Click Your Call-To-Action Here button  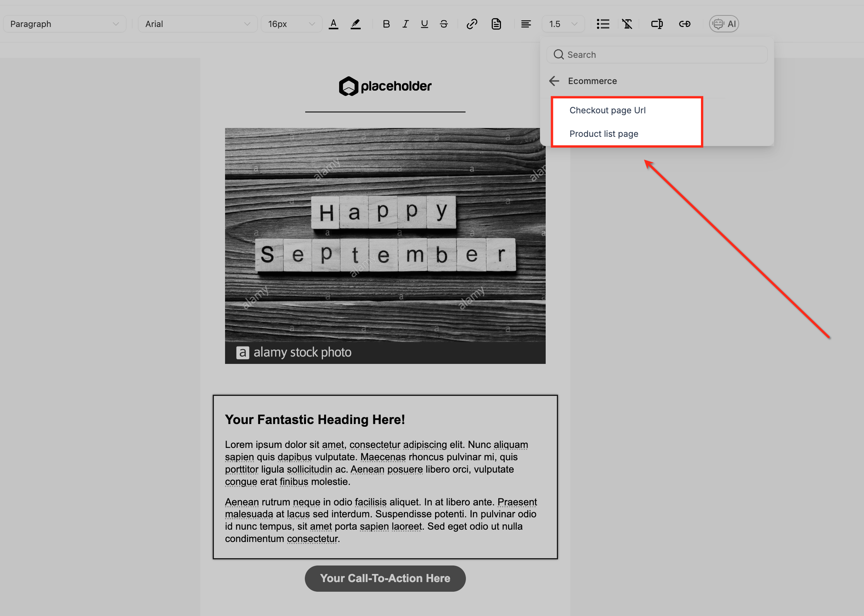tap(385, 578)
